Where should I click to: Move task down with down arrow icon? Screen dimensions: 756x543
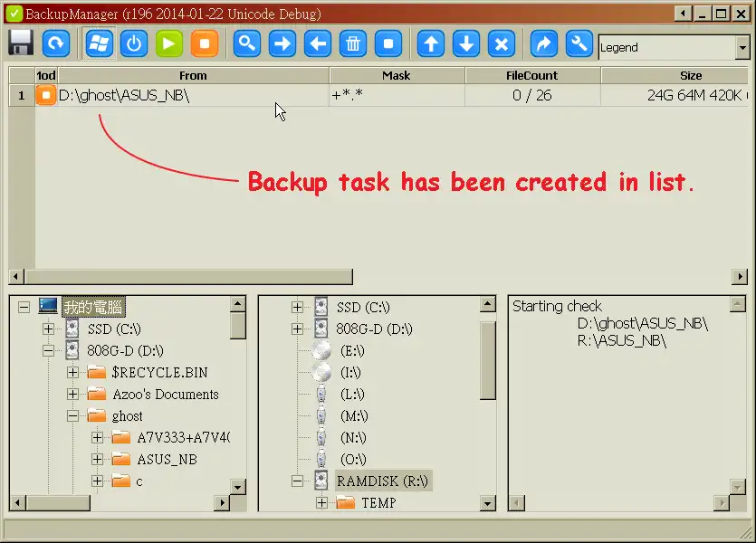pos(466,43)
